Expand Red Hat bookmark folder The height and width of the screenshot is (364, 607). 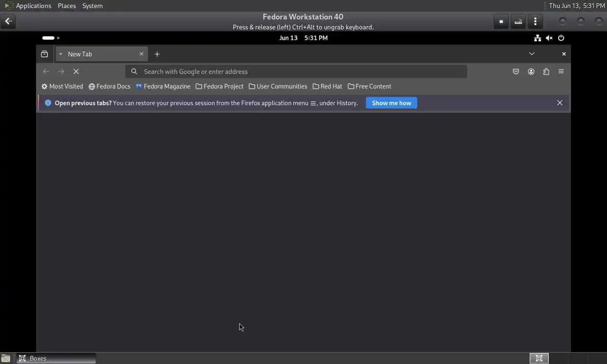pyautogui.click(x=327, y=86)
